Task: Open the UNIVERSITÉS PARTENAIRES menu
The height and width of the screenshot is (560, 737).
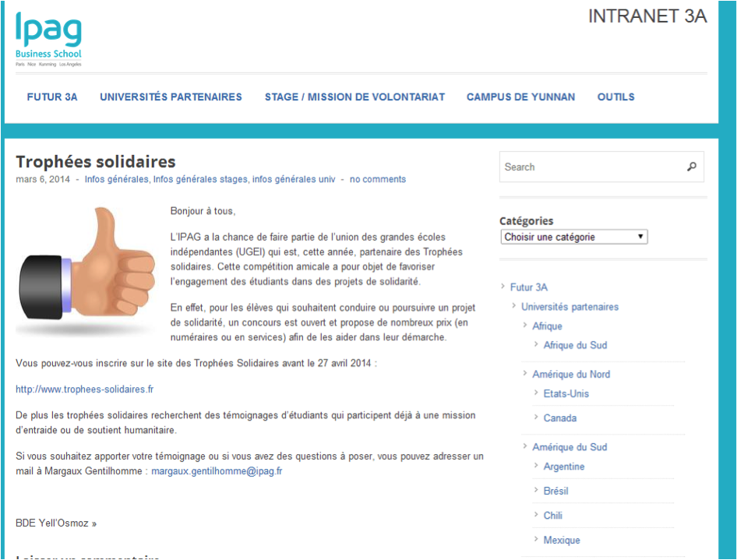Action: pos(171,97)
